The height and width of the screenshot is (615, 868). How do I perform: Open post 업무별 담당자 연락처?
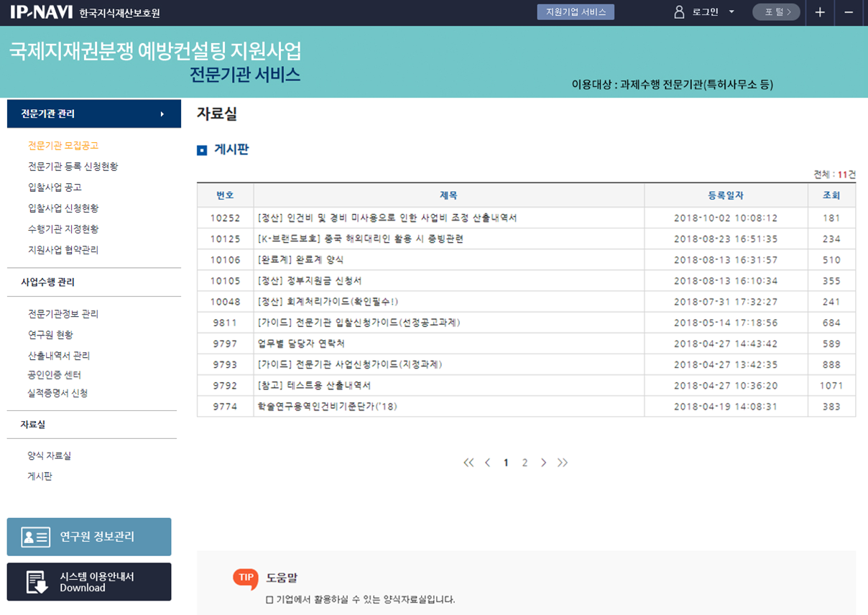point(301,344)
